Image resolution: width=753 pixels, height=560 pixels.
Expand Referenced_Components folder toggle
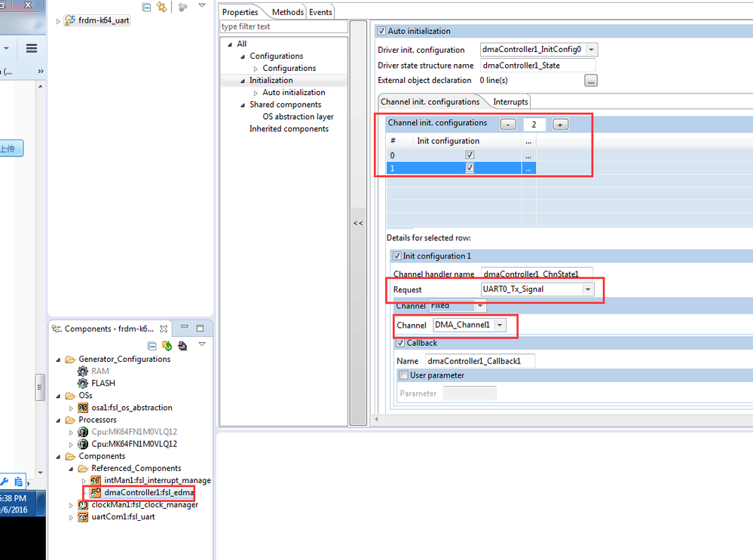pos(71,469)
